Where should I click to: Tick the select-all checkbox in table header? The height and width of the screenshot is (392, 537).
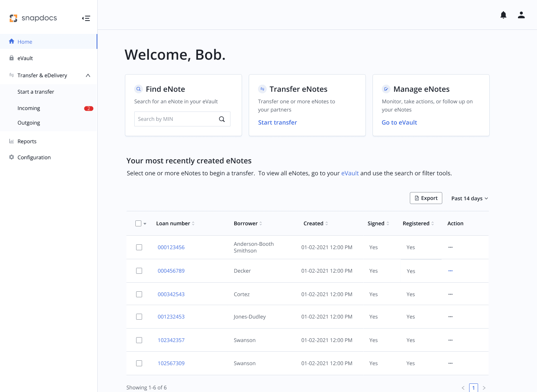[138, 223]
